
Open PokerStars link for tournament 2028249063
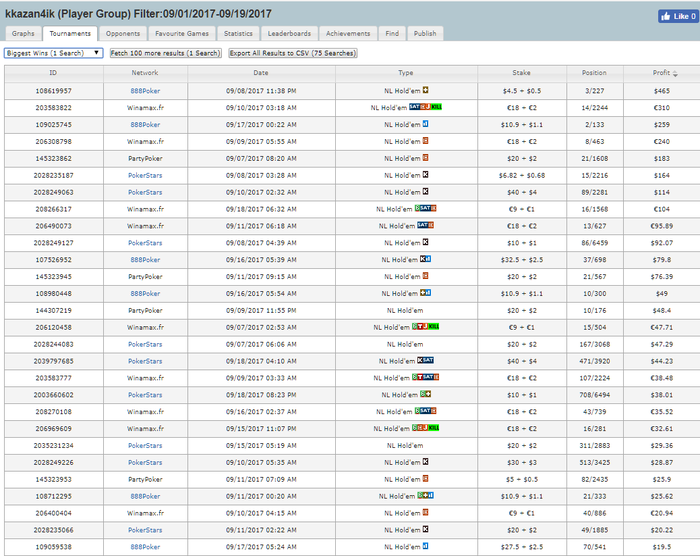(145, 192)
